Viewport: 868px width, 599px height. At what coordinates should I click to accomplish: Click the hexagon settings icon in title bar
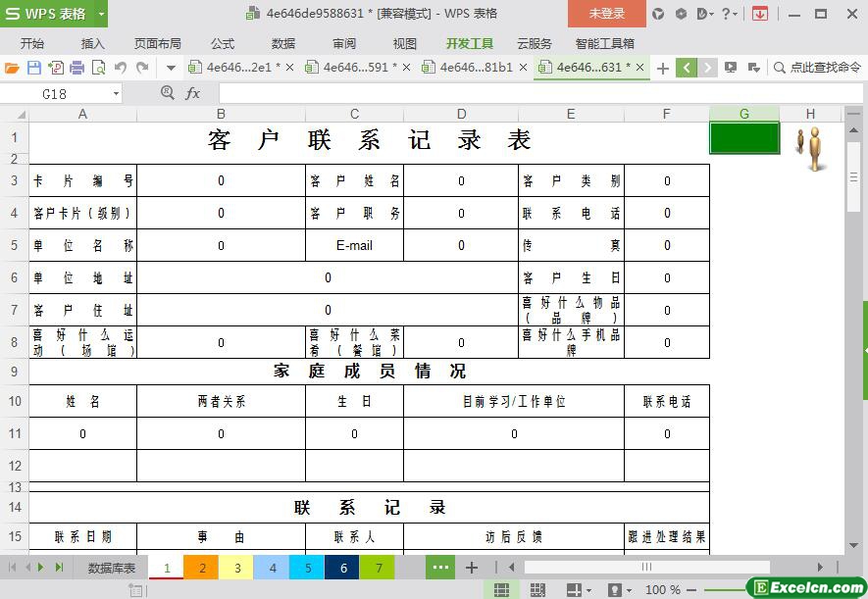(x=682, y=14)
